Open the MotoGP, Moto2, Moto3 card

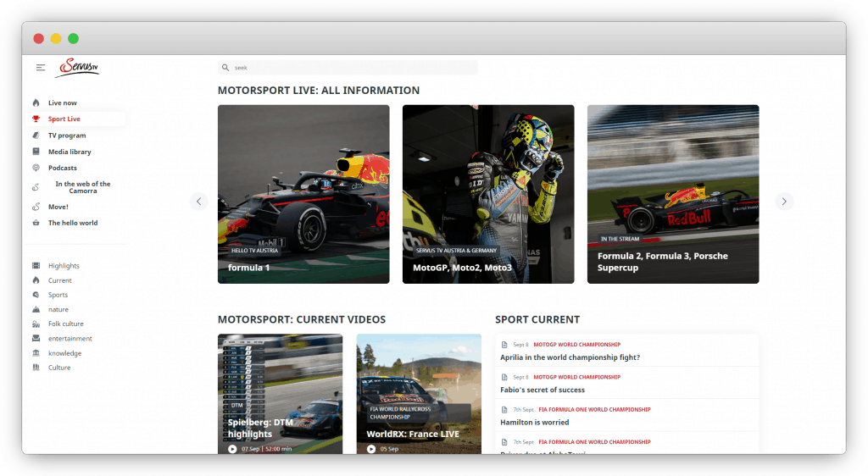click(488, 194)
